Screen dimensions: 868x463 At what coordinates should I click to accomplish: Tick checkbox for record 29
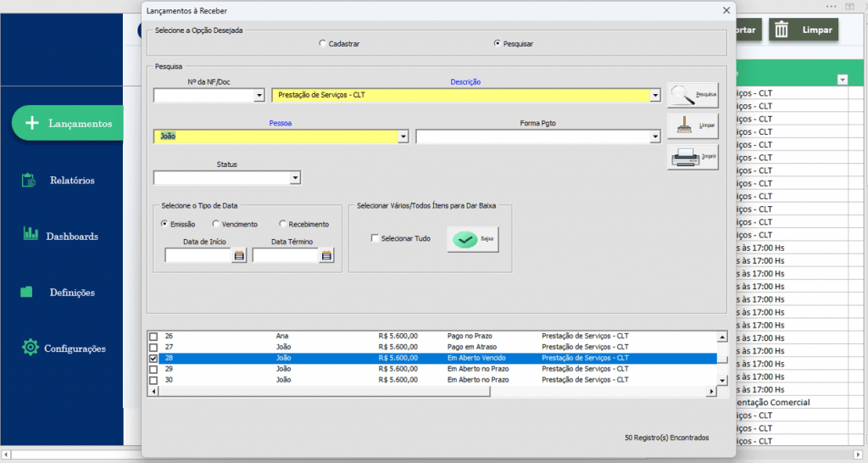tap(153, 370)
